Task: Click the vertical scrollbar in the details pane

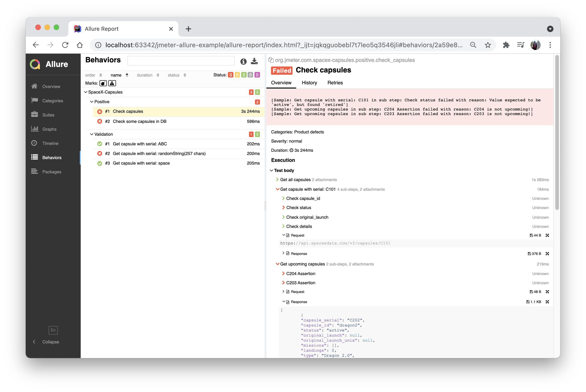Action: (557, 133)
